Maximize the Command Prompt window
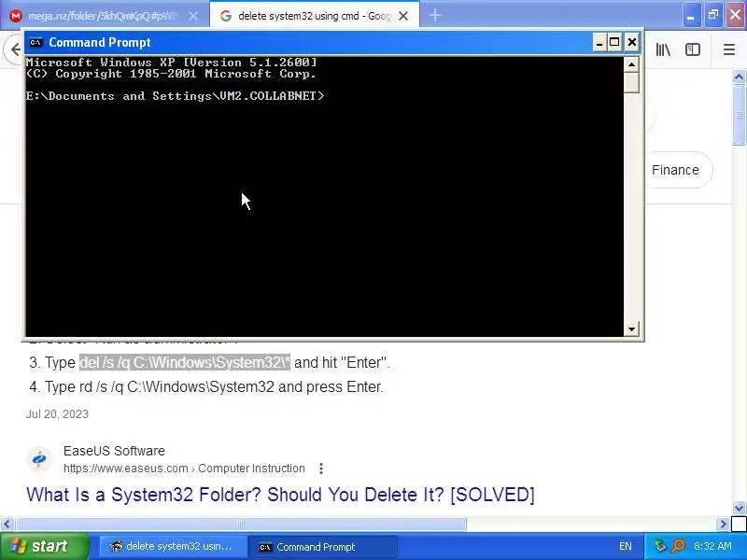The image size is (747, 560). point(614,42)
